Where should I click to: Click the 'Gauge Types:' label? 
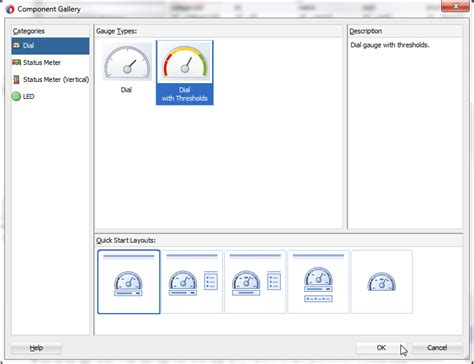tap(116, 31)
